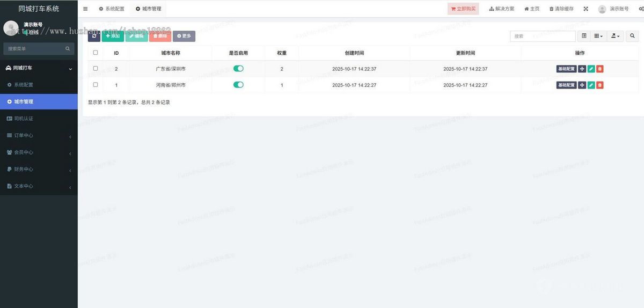Viewport: 644px width, 308px height.
Task: Expand the 订单中心 sidebar menu
Action: (39, 135)
